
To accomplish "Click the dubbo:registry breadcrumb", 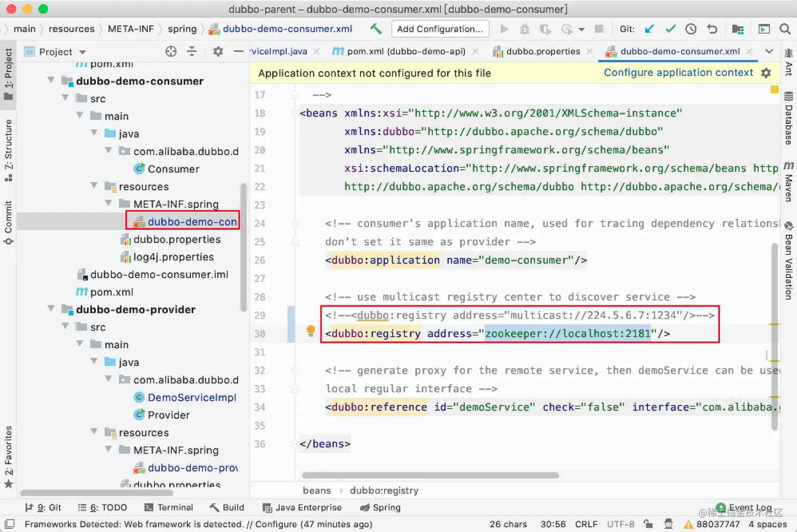I will tap(384, 490).
